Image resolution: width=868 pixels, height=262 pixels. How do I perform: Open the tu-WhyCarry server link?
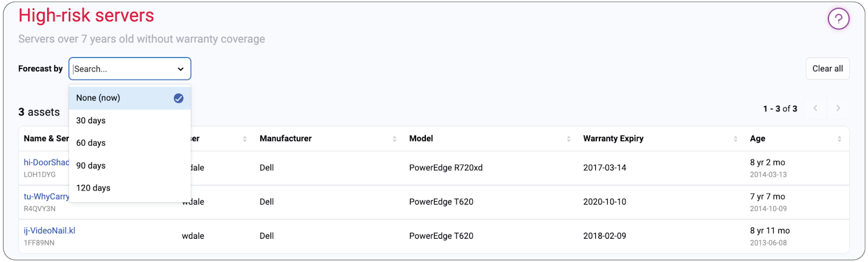[47, 196]
